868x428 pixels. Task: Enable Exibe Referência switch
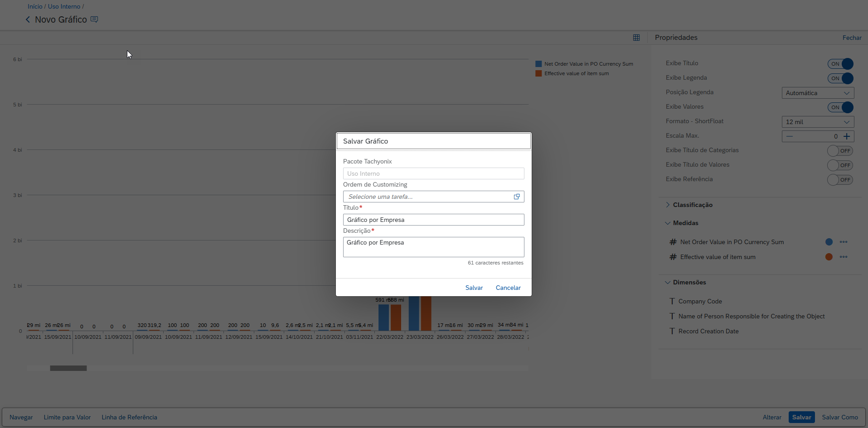(840, 180)
